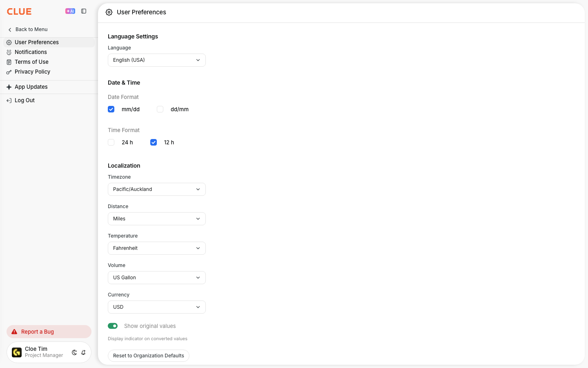Click the Terms of Use document icon
This screenshot has height=368, width=588.
click(x=9, y=62)
